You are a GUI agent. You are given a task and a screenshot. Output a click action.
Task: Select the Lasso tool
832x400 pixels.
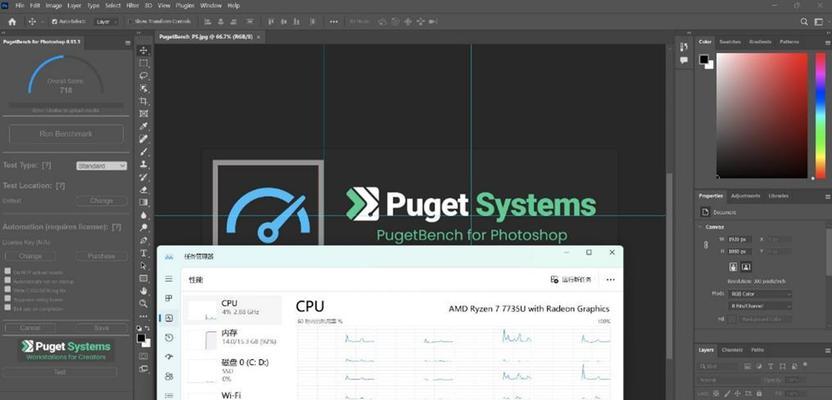pyautogui.click(x=143, y=76)
